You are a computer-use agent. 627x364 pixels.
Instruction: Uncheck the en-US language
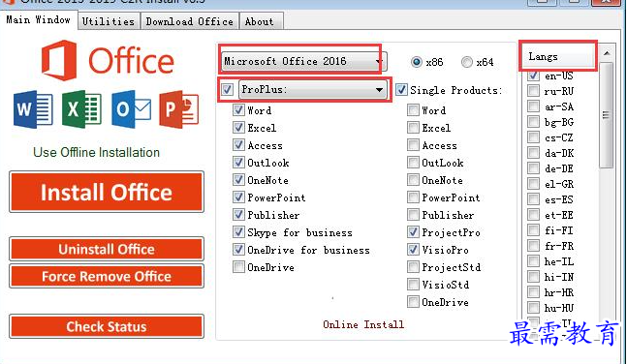(533, 76)
